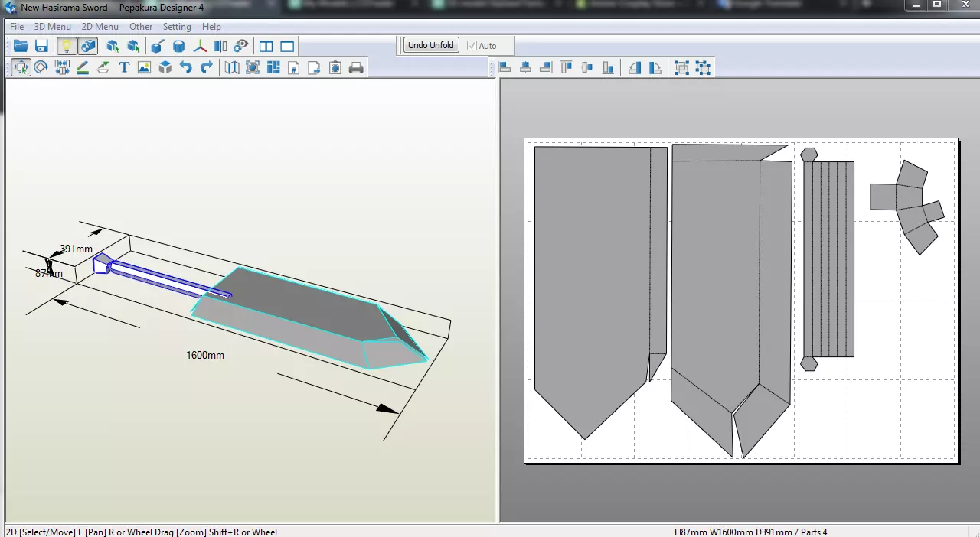Viewport: 980px width, 537px height.
Task: Select the Select/Move tool
Action: point(21,67)
